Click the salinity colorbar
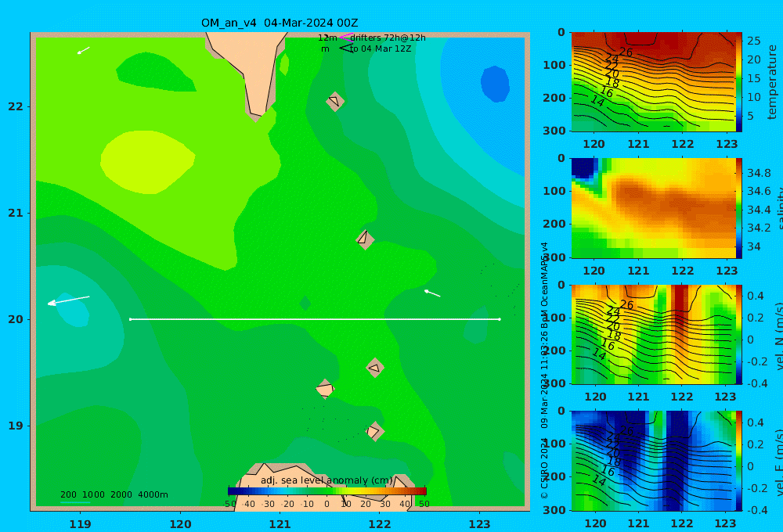The width and height of the screenshot is (783, 532). tap(739, 208)
